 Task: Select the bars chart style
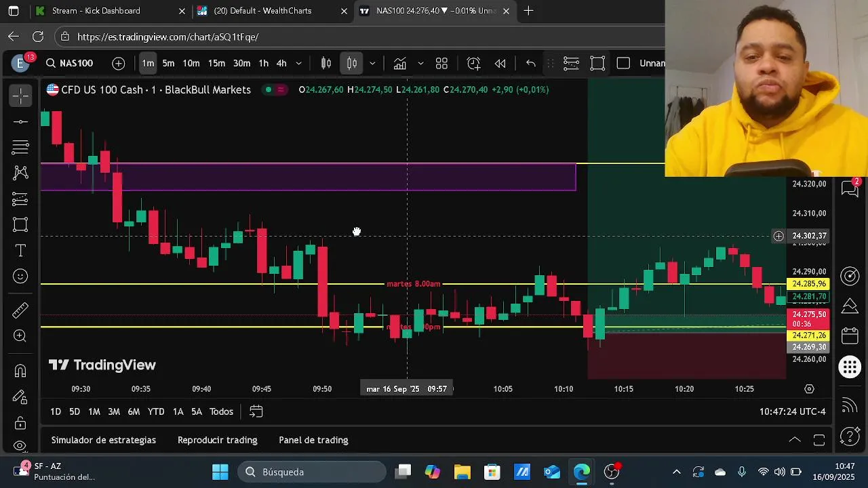[326, 63]
